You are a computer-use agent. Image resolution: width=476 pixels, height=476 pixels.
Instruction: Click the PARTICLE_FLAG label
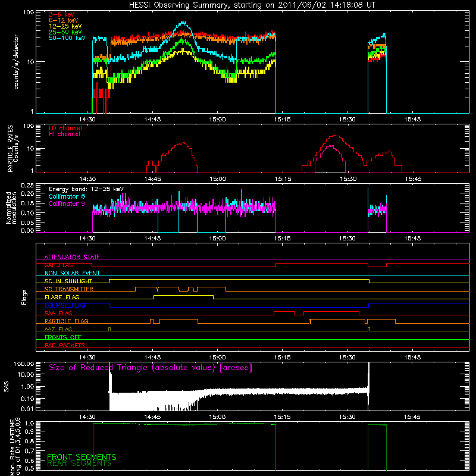[x=67, y=321]
